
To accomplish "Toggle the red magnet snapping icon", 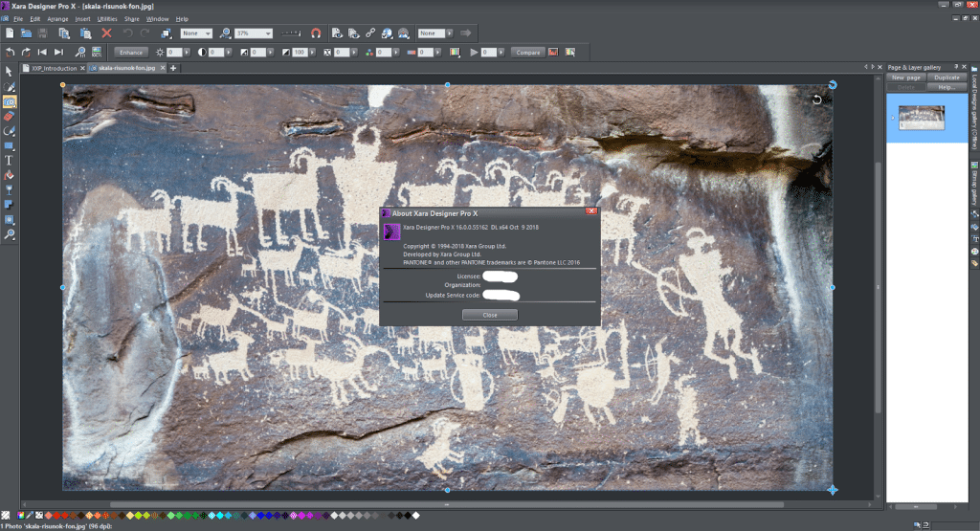I will 316,33.
